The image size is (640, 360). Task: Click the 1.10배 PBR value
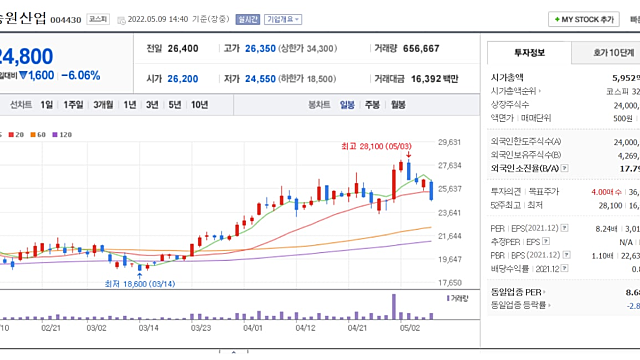pyautogui.click(x=602, y=256)
